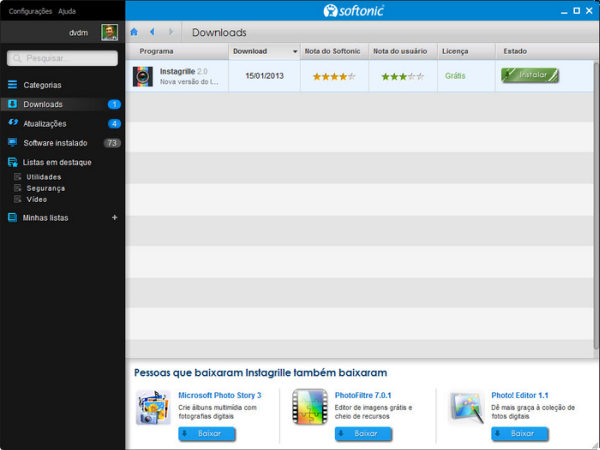Image resolution: width=600 pixels, height=450 pixels.
Task: Click the user profile avatar picture
Action: pyautogui.click(x=109, y=33)
